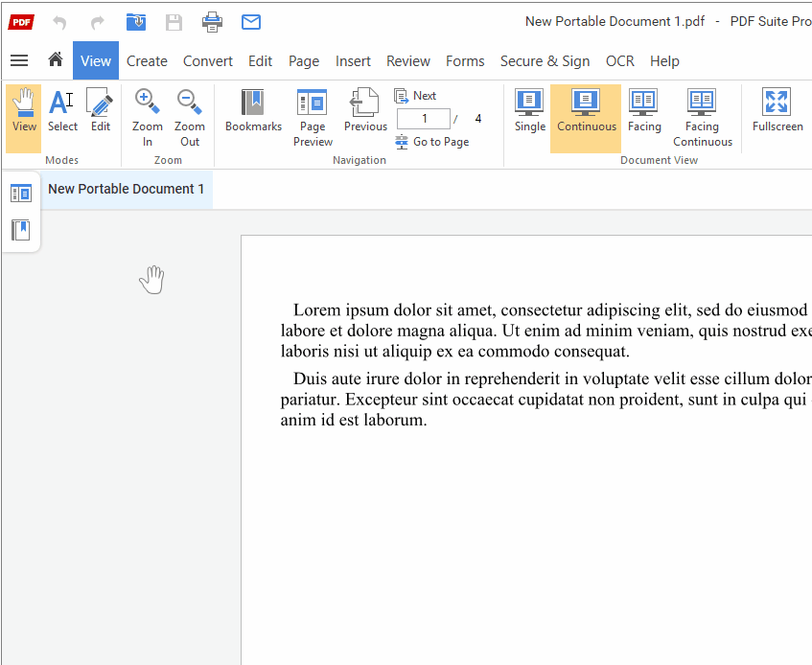Viewport: 812px width, 665px height.
Task: Show Page Preview panel from ribbon
Action: (313, 119)
